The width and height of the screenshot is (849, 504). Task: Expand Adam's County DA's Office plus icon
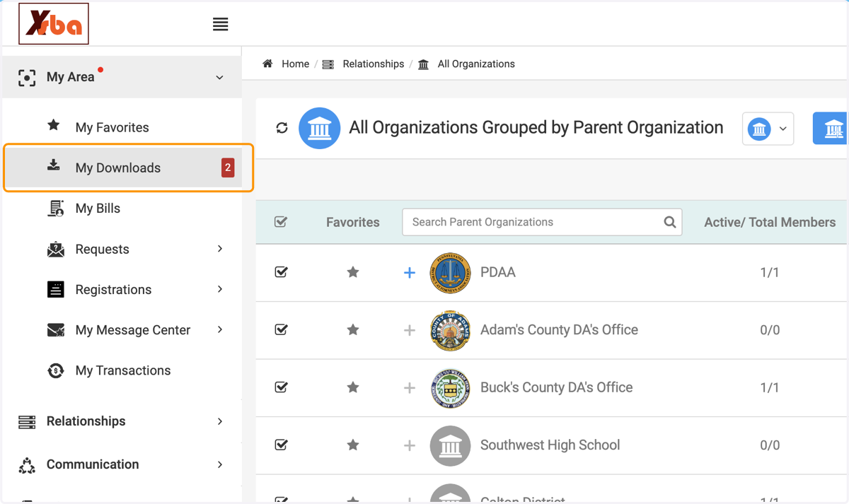[409, 330]
